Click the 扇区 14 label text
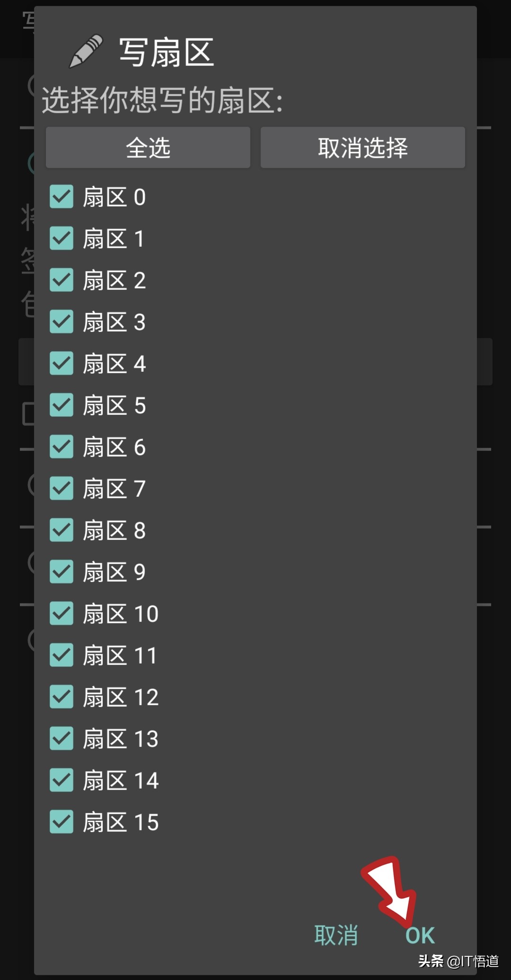Viewport: 511px width, 980px height. pos(121,780)
